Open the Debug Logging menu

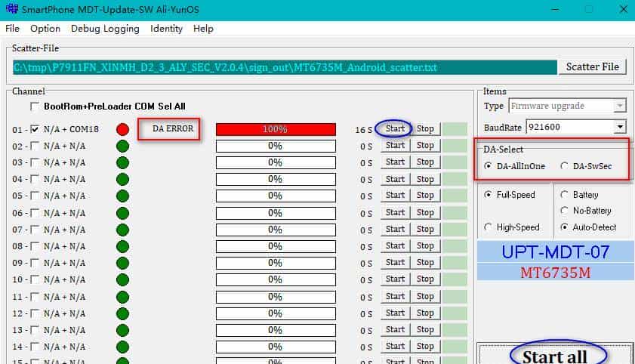[x=105, y=29]
